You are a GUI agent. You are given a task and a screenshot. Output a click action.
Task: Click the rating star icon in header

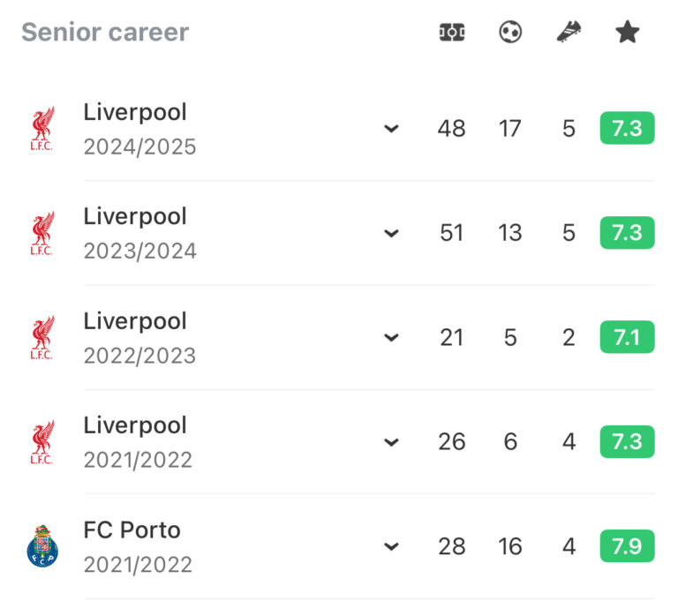pyautogui.click(x=627, y=33)
